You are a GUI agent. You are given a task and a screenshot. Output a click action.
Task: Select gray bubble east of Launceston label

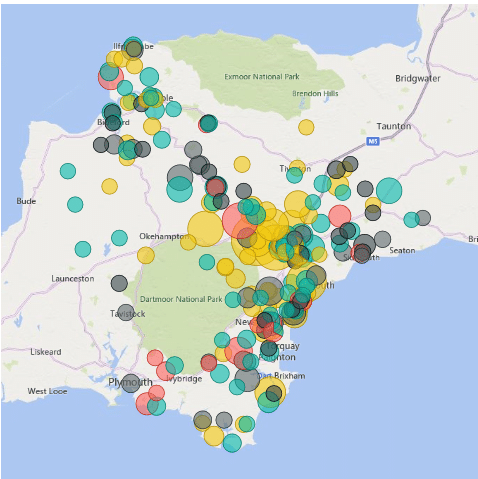click(119, 283)
